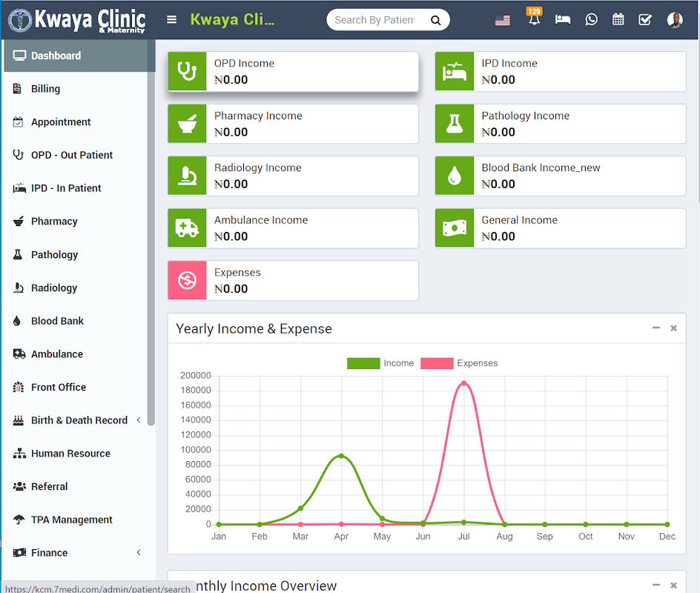Open the notification bell with 129 alerts

[534, 18]
